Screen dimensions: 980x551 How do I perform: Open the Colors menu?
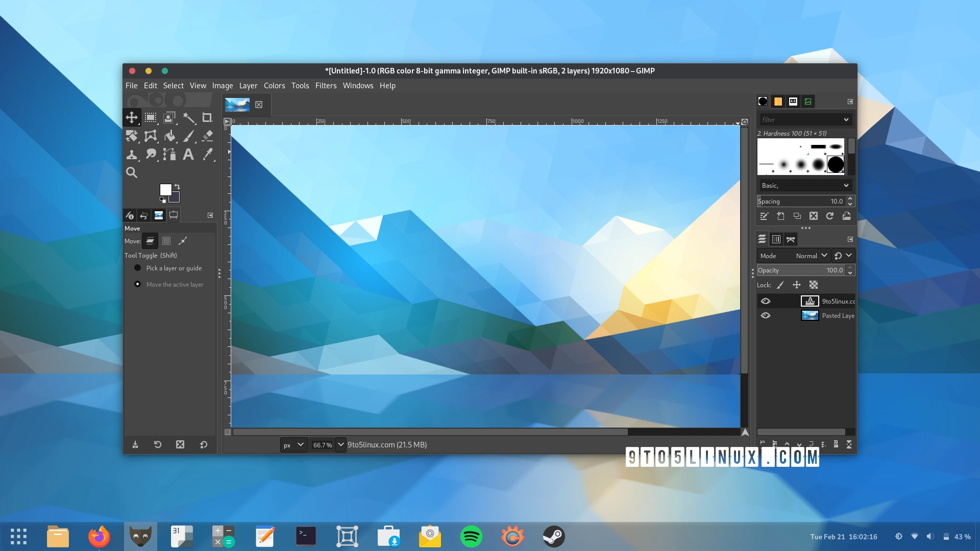point(274,85)
